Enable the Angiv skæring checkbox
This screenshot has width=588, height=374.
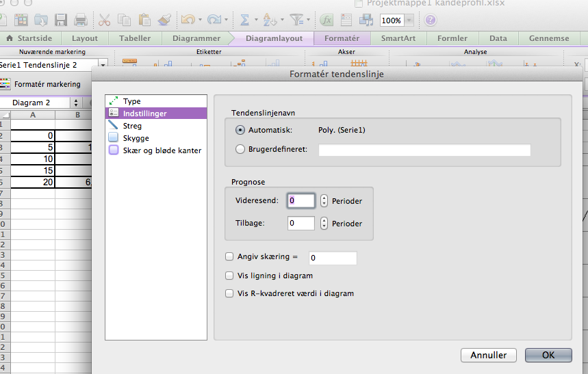click(x=229, y=256)
